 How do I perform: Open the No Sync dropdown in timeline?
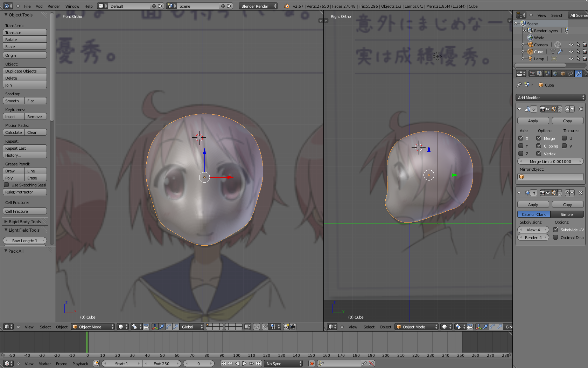[x=283, y=363]
